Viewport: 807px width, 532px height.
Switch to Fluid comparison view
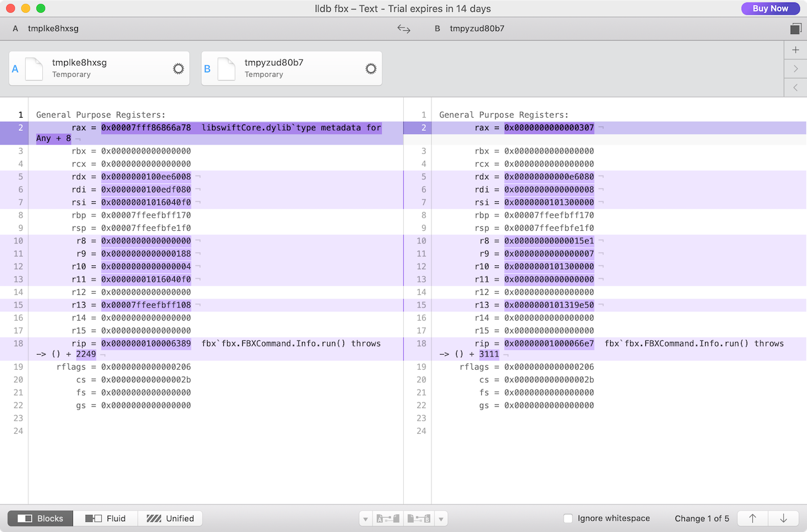coord(106,519)
